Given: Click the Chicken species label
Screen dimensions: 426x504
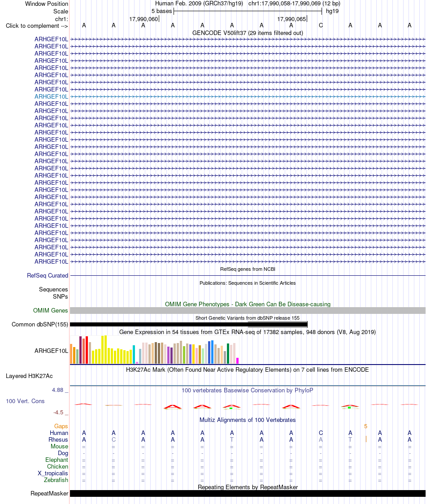Looking at the screenshot, I should click(57, 467).
